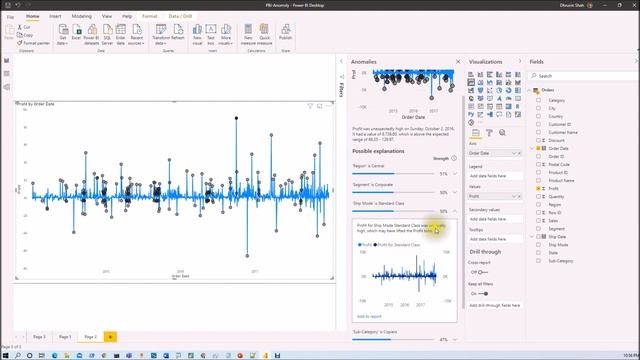Check the Customer Name field checkbox
Viewport: 640px width, 360px height.
point(538,132)
